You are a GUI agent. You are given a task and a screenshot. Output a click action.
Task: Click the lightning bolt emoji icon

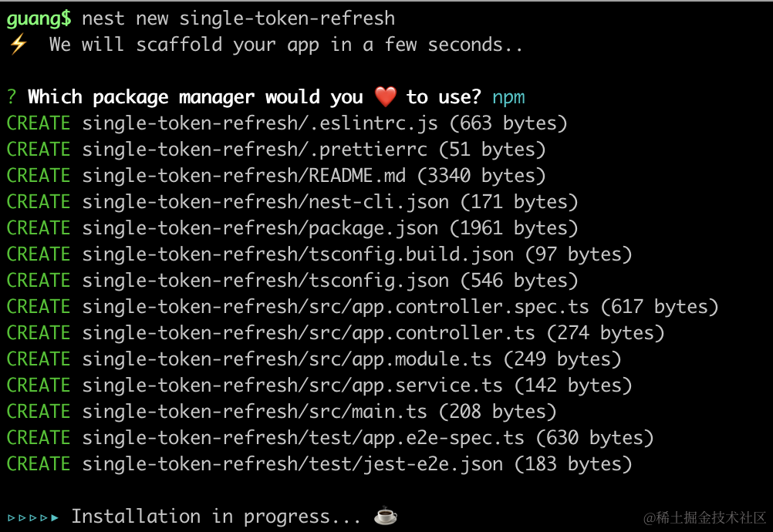point(17,45)
